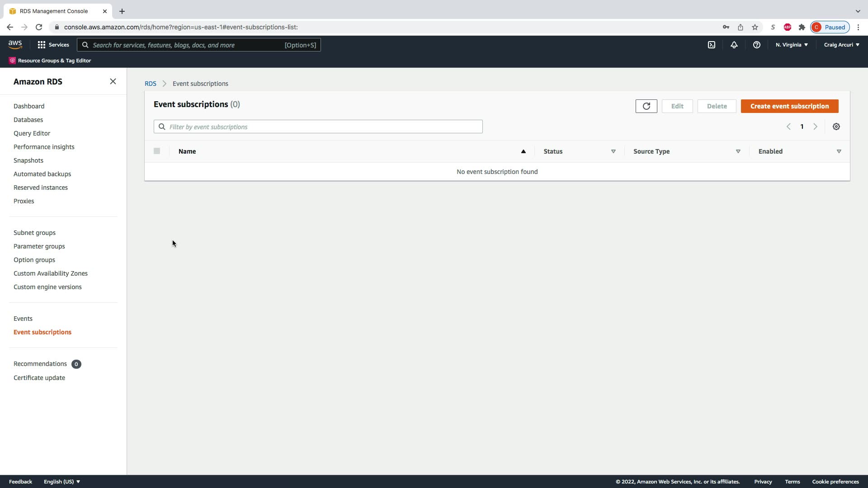
Task: Open the help question mark icon
Action: (x=756, y=45)
